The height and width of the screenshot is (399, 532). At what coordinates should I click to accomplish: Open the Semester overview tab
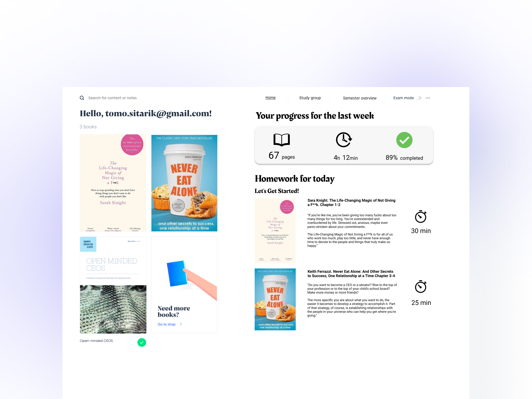(x=360, y=98)
